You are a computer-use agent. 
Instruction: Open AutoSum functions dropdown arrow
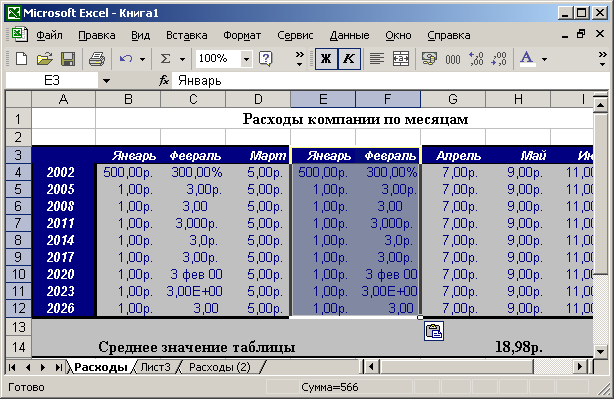point(182,60)
